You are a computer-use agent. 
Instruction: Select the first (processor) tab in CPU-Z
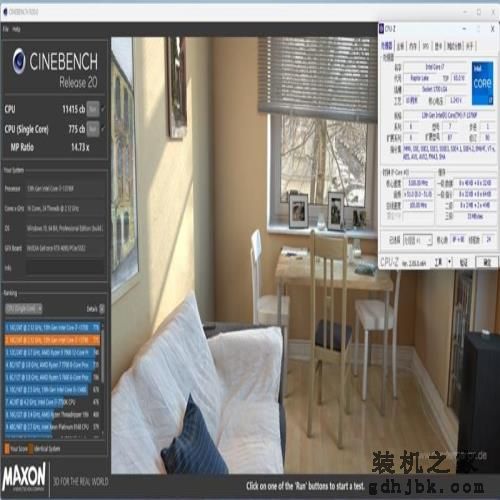point(387,46)
